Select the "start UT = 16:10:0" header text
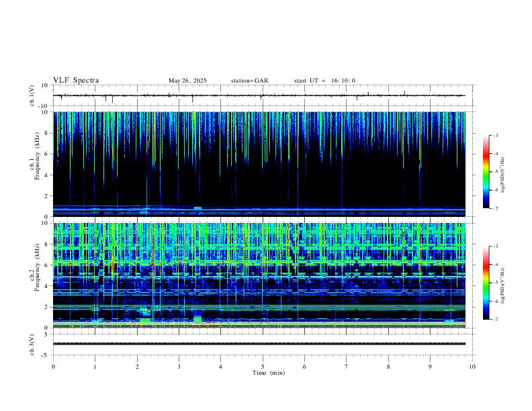 tap(324, 81)
